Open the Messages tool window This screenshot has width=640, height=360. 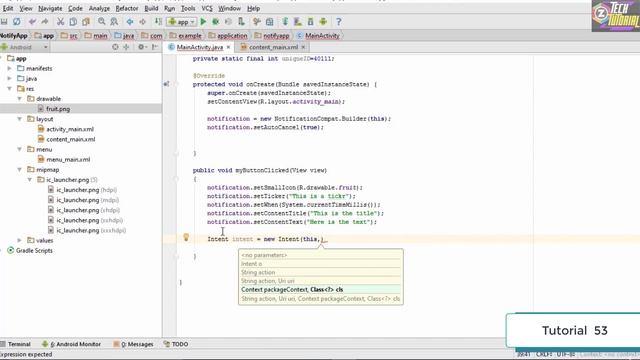click(x=133, y=344)
